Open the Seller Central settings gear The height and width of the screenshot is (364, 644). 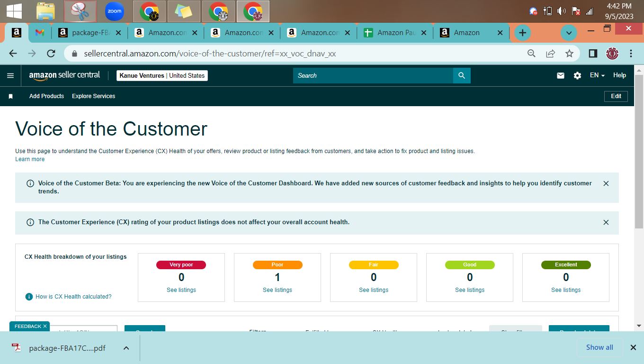(x=577, y=75)
